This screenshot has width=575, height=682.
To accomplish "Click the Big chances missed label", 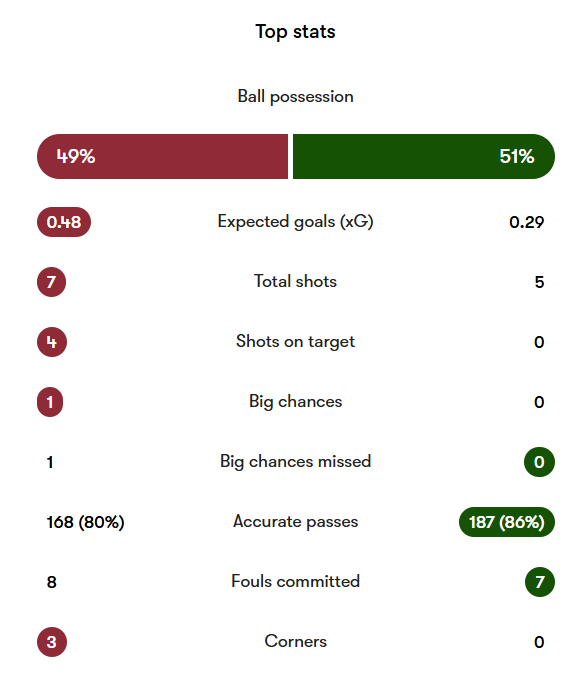I will [295, 461].
